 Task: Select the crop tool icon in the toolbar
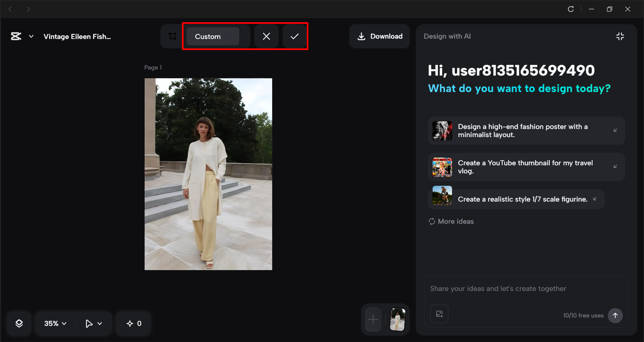point(172,36)
